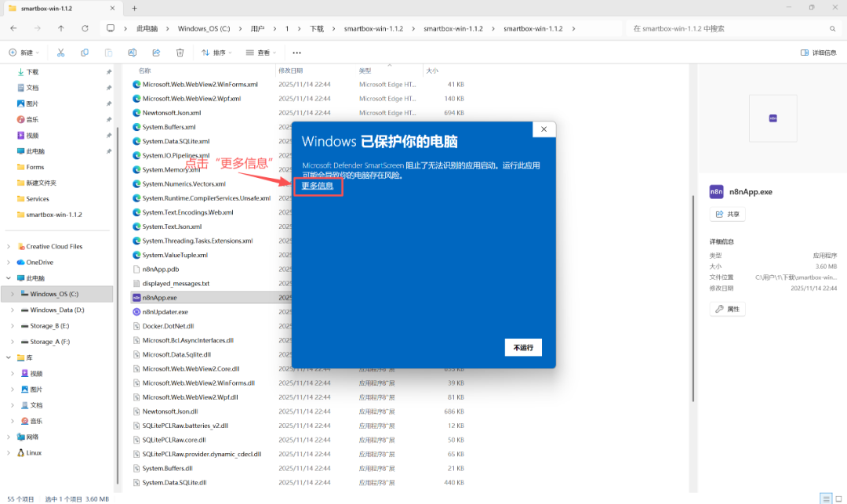847x504 pixels.
Task: Click the n8nApp.exe preview thumbnail
Action: (x=772, y=118)
